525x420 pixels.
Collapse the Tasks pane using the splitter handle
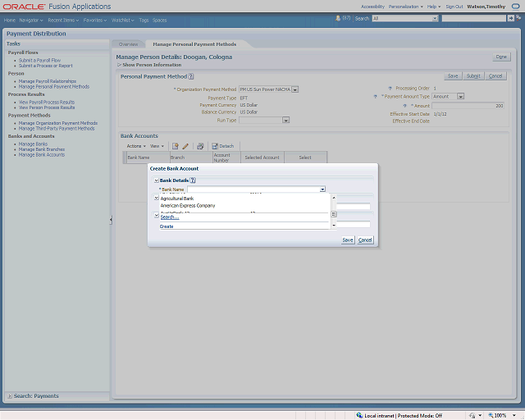pyautogui.click(x=111, y=220)
